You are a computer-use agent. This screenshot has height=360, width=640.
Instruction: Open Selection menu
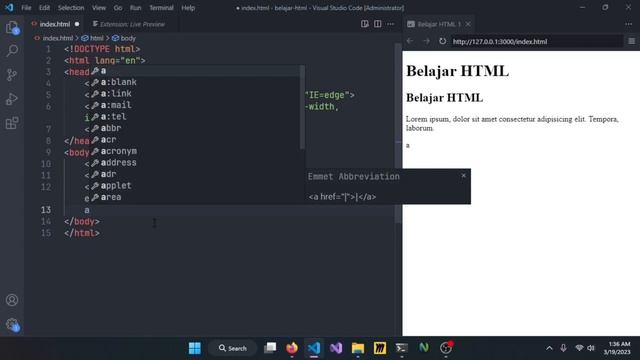[71, 8]
